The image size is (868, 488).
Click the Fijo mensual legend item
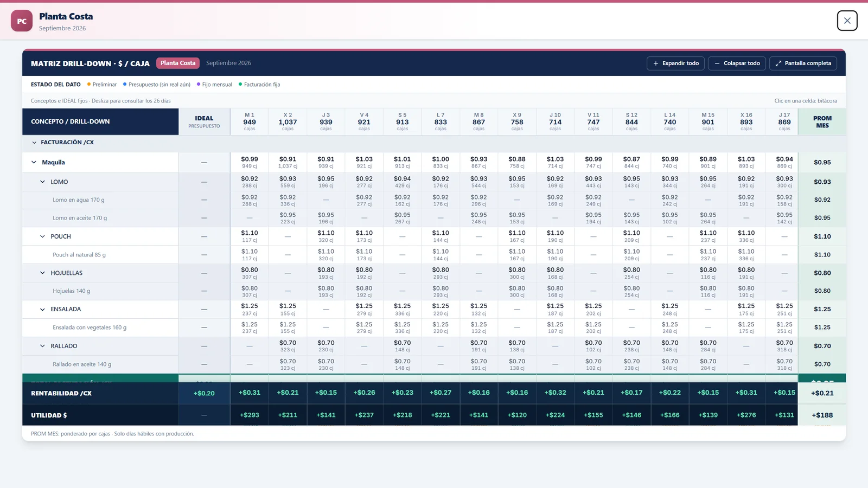point(214,85)
